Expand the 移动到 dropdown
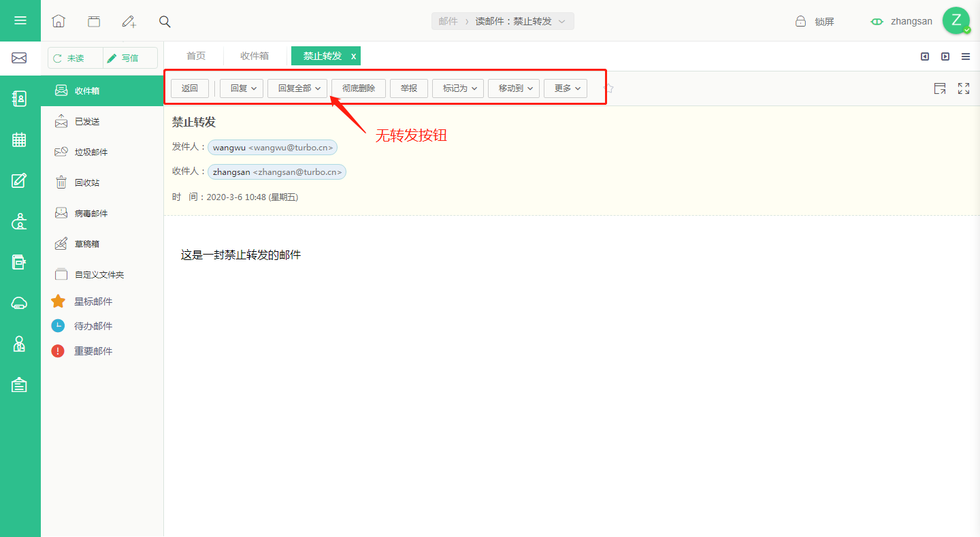The height and width of the screenshot is (537, 980). [514, 88]
